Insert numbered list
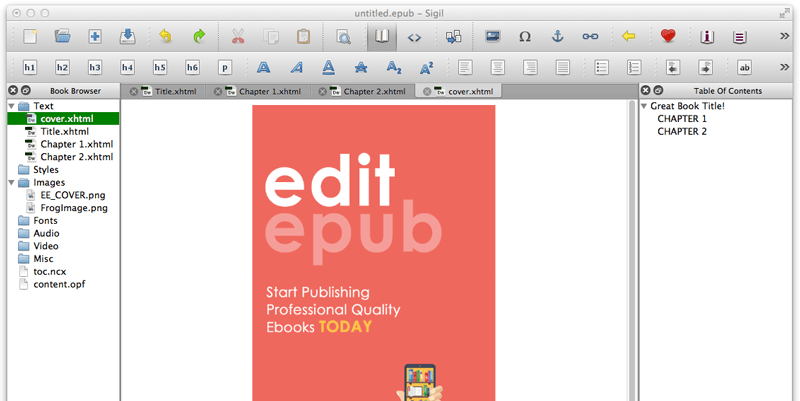Screen dimensions: 800x401 point(634,67)
